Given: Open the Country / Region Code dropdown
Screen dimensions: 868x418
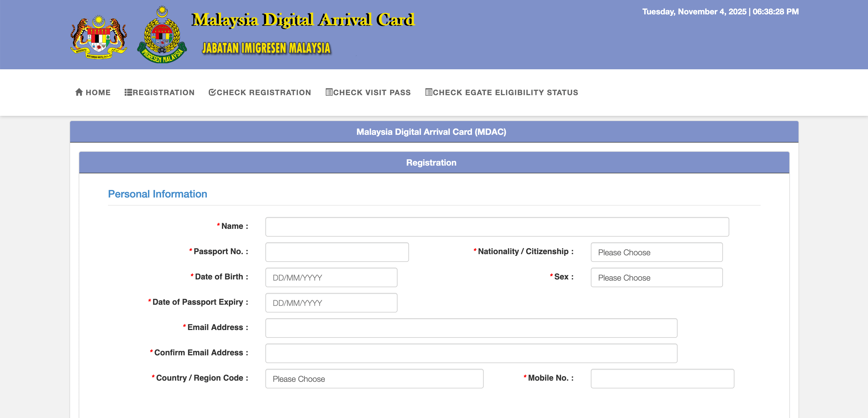Looking at the screenshot, I should coord(374,379).
